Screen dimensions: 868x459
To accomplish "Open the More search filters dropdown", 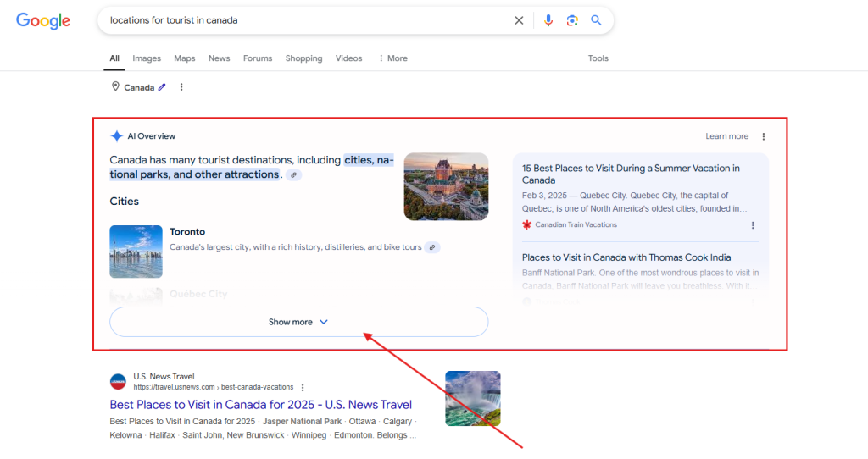I will [392, 58].
